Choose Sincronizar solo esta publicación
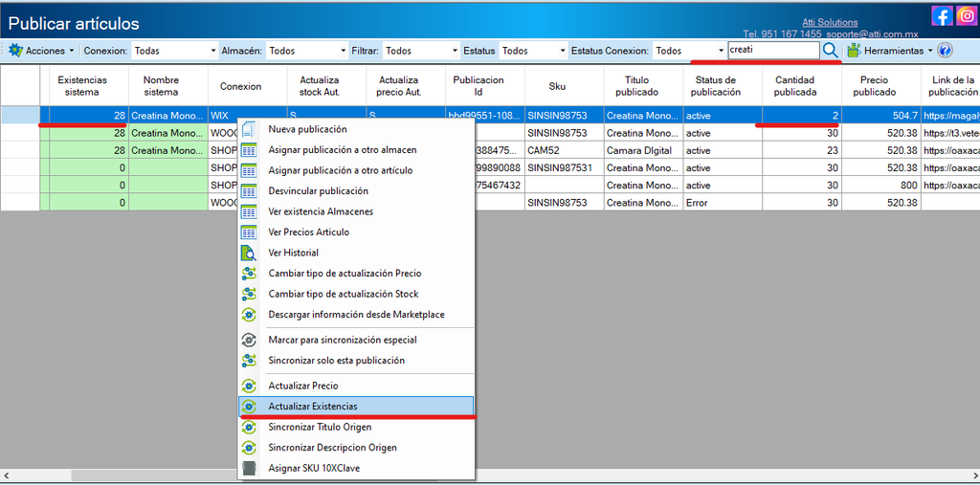 click(x=356, y=361)
